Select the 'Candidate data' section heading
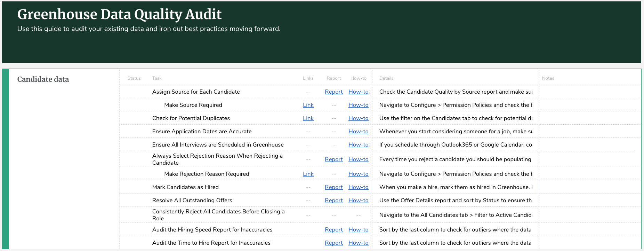Screen dimensions: 644x251 pyautogui.click(x=43, y=79)
